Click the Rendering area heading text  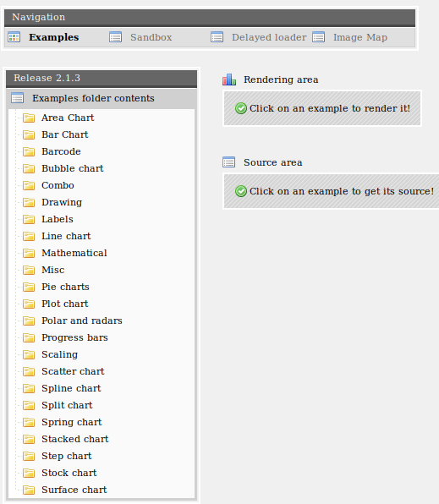click(x=281, y=79)
